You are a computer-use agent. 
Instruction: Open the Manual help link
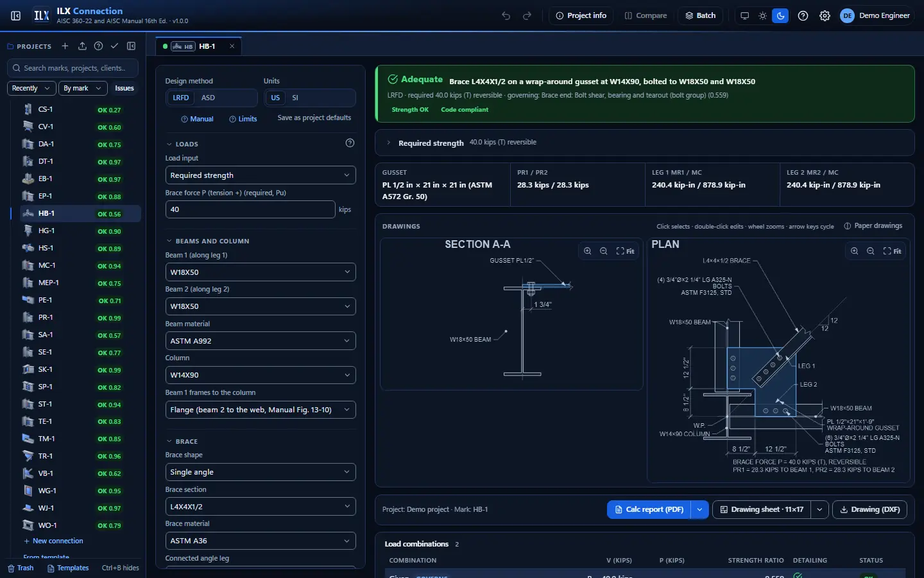coord(198,119)
